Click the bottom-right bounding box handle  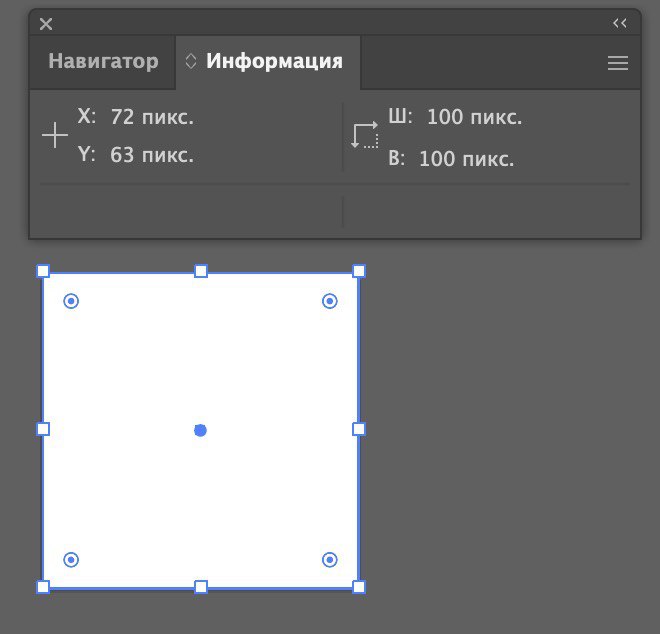pos(359,587)
